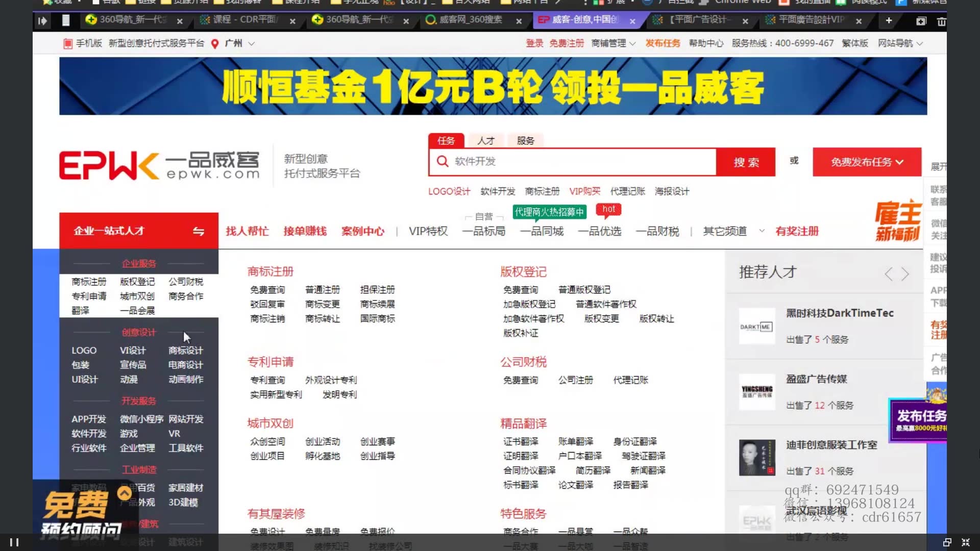Click the 雇主新福利 promo graphic

click(898, 221)
